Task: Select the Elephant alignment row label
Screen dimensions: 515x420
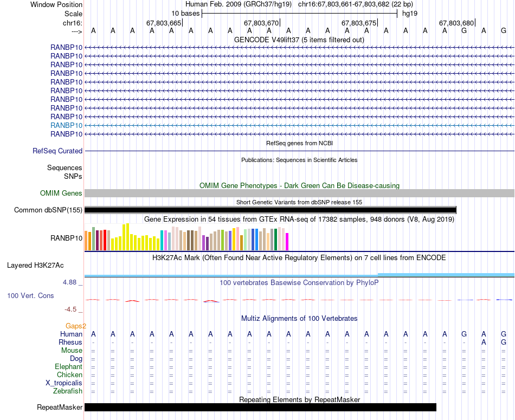Action: [x=69, y=367]
